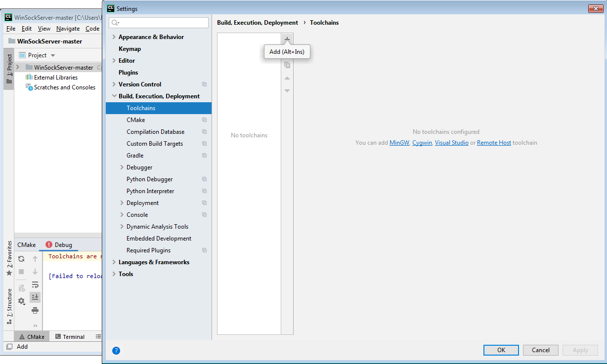Click the red error icon on Debug tab
Image resolution: width=607 pixels, height=364 pixels.
click(49, 244)
